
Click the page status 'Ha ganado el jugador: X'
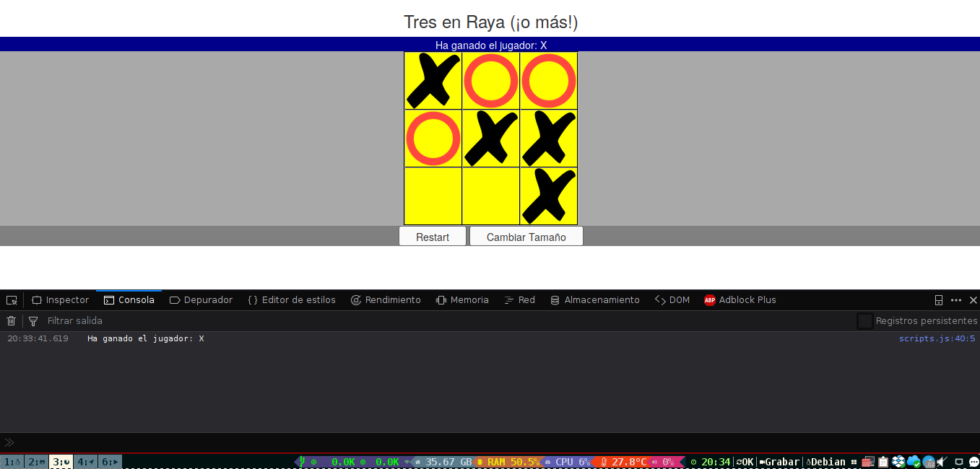tap(491, 45)
